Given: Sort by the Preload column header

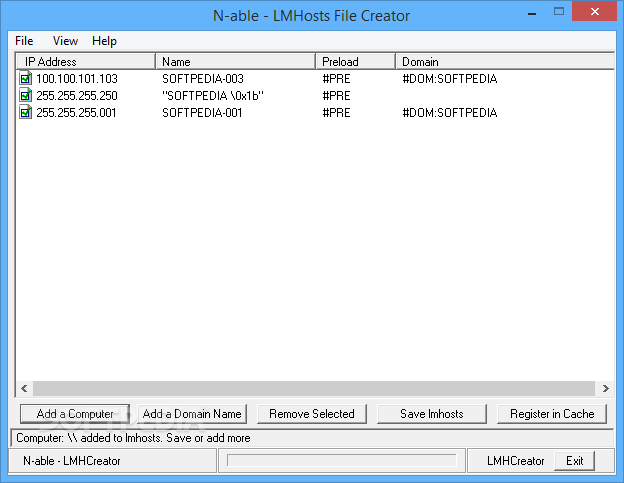Looking at the screenshot, I should pos(356,62).
